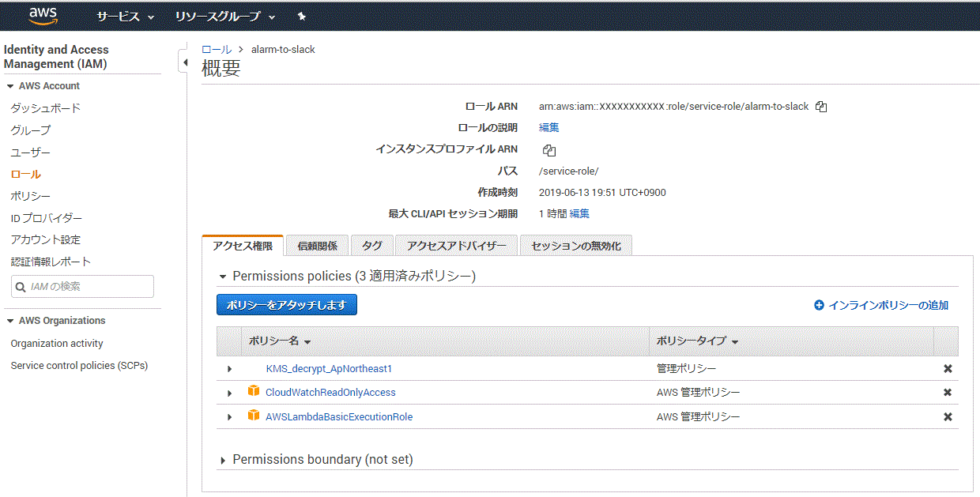
Task: Collapse the AWS Account section
Action: (x=10, y=86)
